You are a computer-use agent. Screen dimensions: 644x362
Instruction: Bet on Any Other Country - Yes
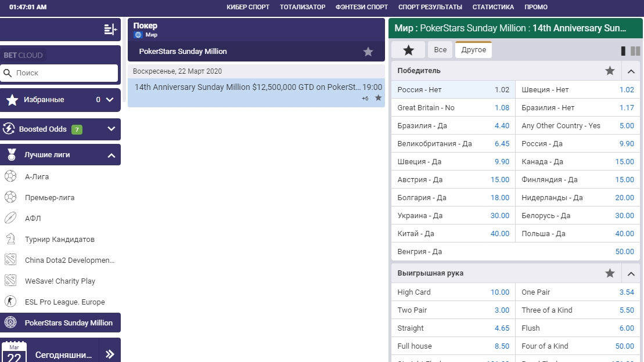tap(577, 125)
